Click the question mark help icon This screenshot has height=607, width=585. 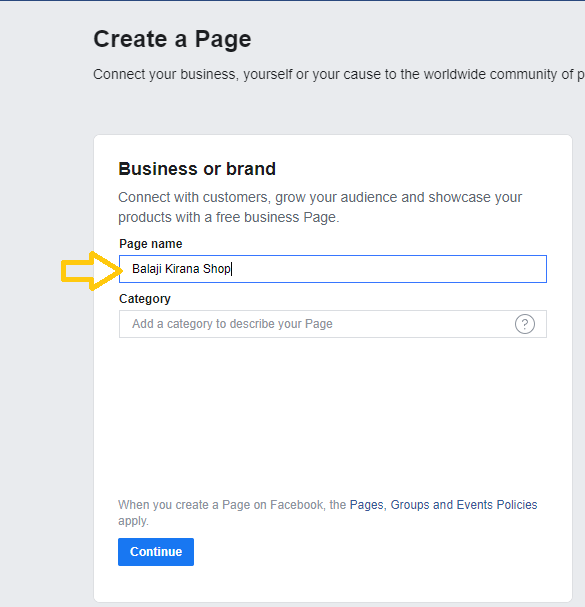point(525,324)
